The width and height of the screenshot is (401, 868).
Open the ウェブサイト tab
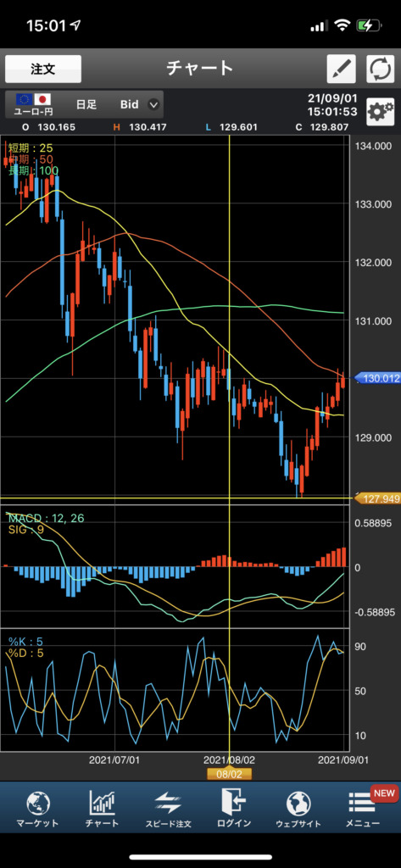298,810
